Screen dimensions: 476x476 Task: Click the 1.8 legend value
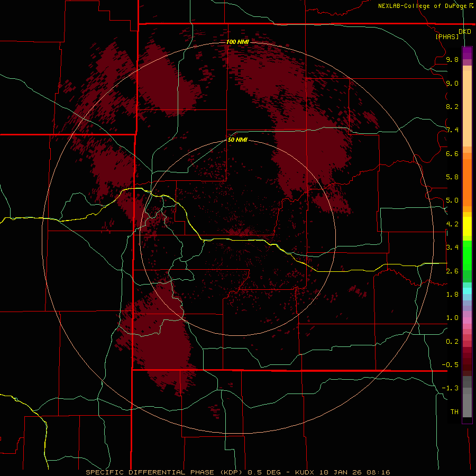point(452,295)
